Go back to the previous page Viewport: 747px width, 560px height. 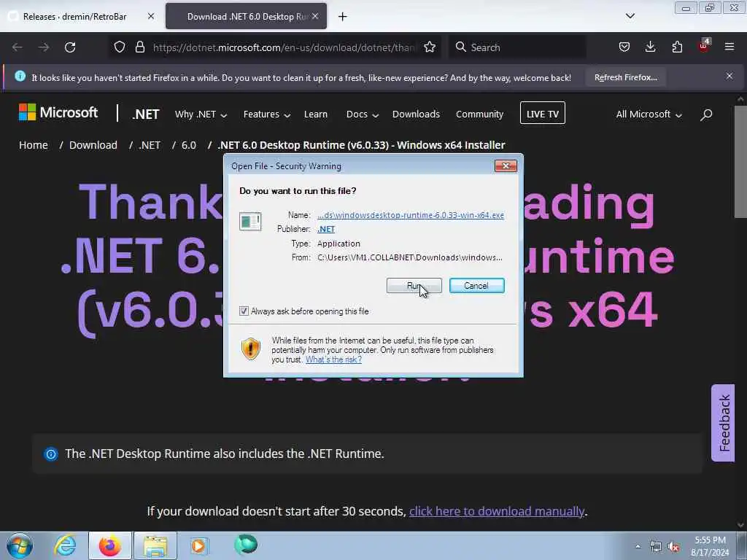(18, 47)
